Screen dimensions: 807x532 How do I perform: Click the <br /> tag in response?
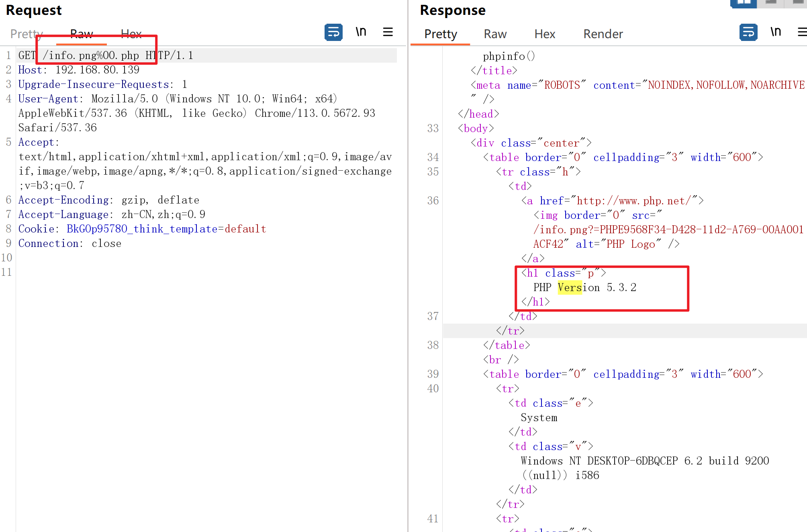coord(501,360)
